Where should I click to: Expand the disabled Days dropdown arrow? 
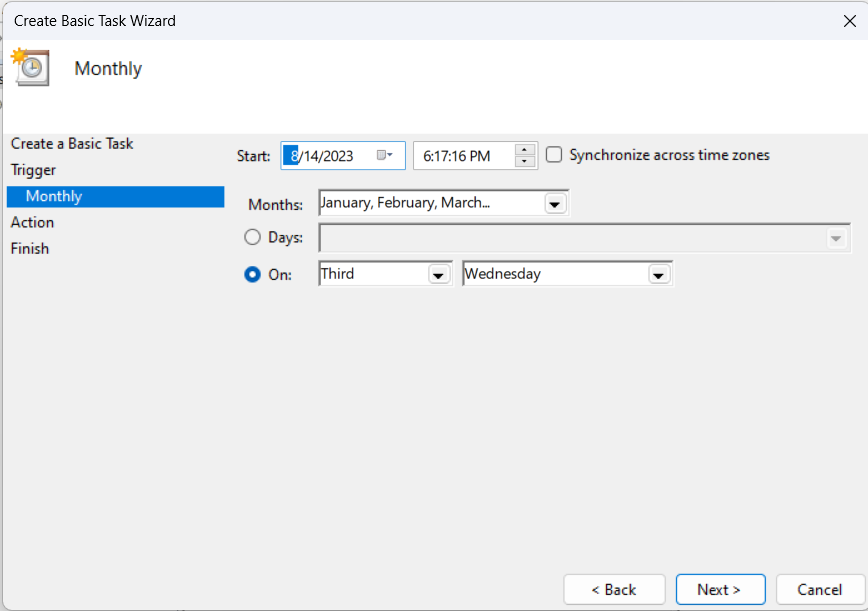point(836,239)
